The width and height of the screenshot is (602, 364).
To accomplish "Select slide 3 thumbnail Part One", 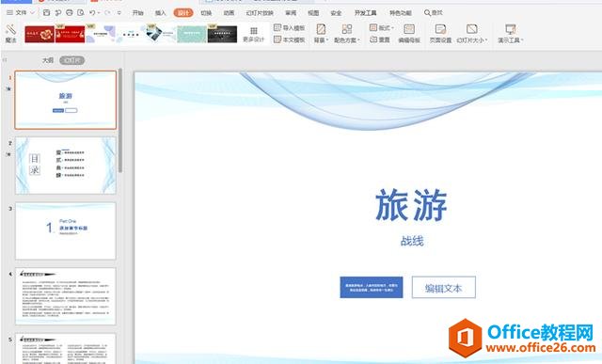I will (66, 231).
